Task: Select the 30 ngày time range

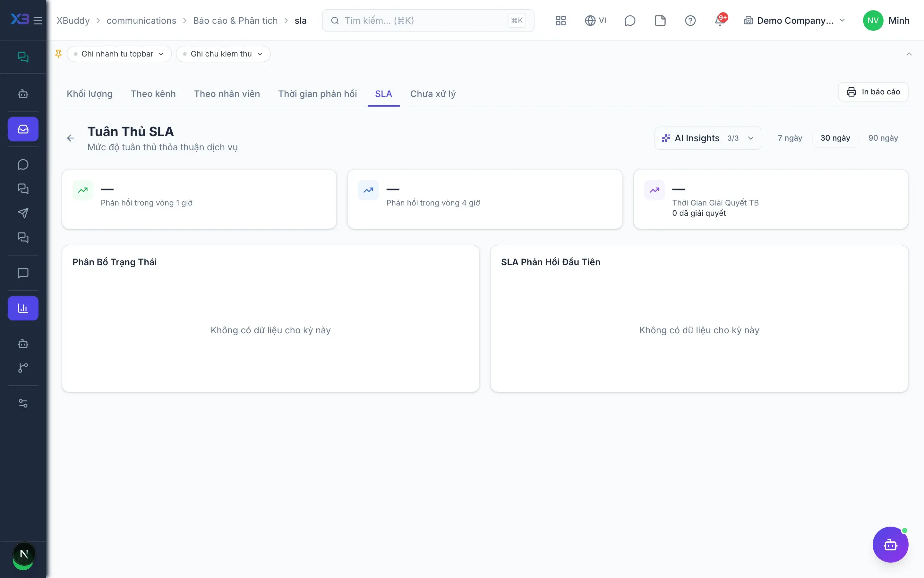Action: [835, 138]
